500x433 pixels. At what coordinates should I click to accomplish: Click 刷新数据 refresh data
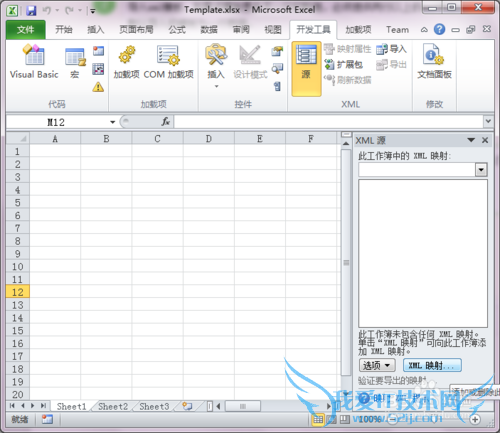pos(347,80)
